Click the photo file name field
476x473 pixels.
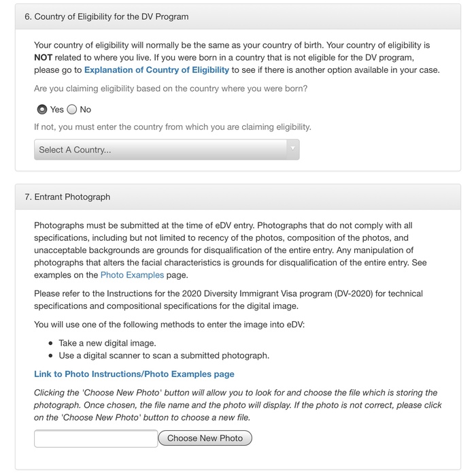[x=95, y=438]
